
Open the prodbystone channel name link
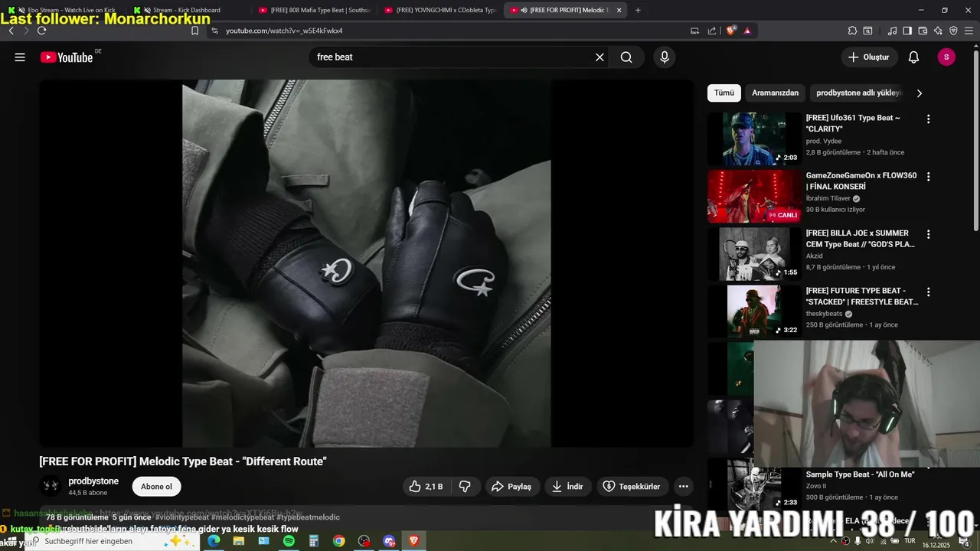(x=93, y=481)
